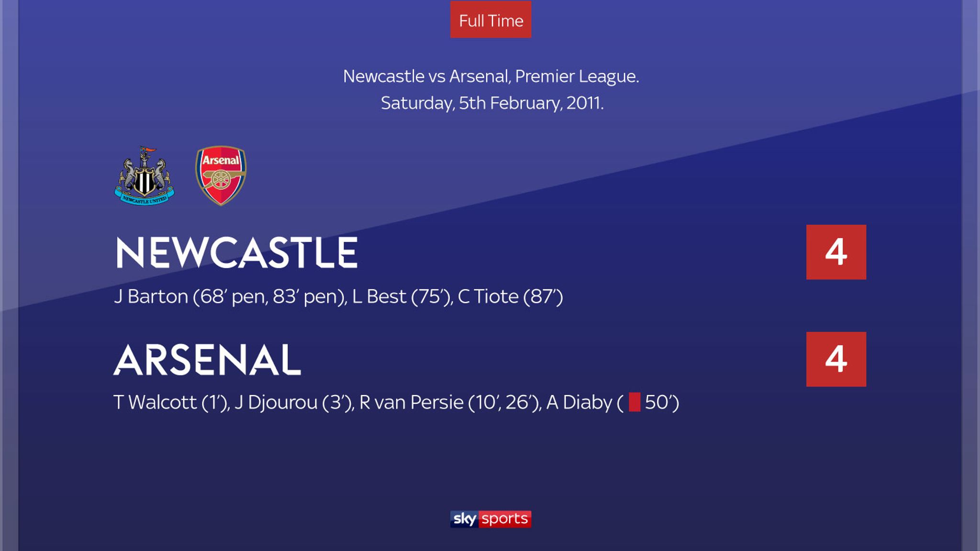Click the Saturday, 5th February, 2011 date

[492, 103]
